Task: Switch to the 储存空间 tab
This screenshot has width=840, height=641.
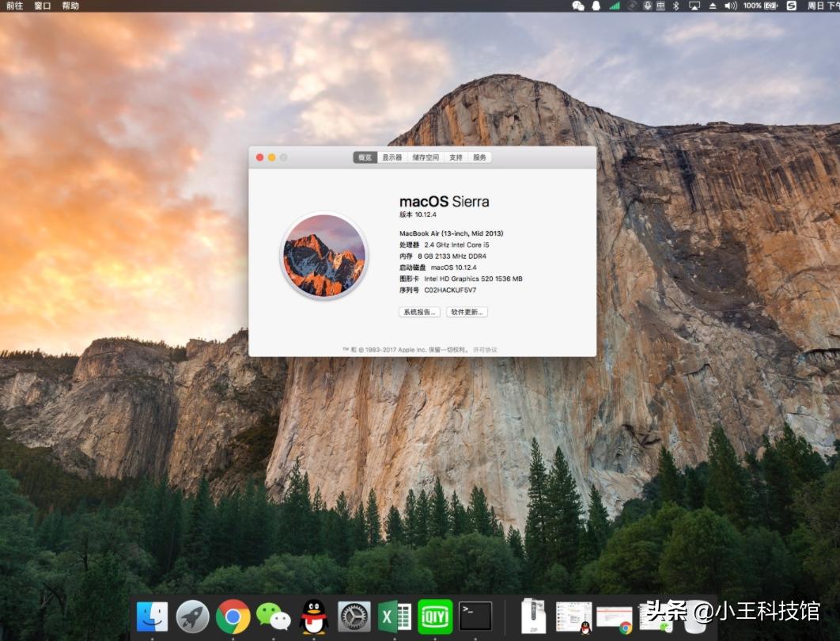Action: [426, 157]
